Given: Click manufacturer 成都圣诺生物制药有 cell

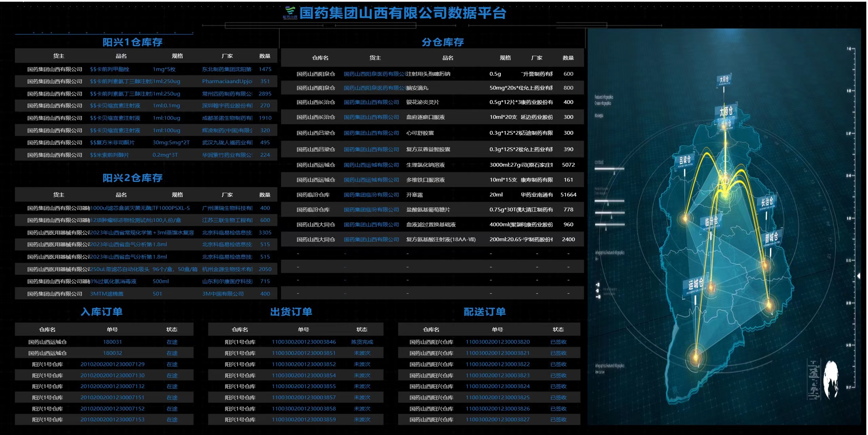Looking at the screenshot, I should [x=227, y=118].
